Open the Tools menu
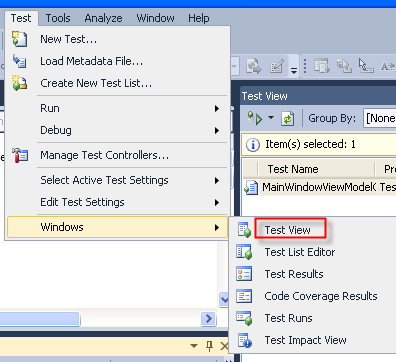This screenshot has width=396, height=362. (58, 18)
